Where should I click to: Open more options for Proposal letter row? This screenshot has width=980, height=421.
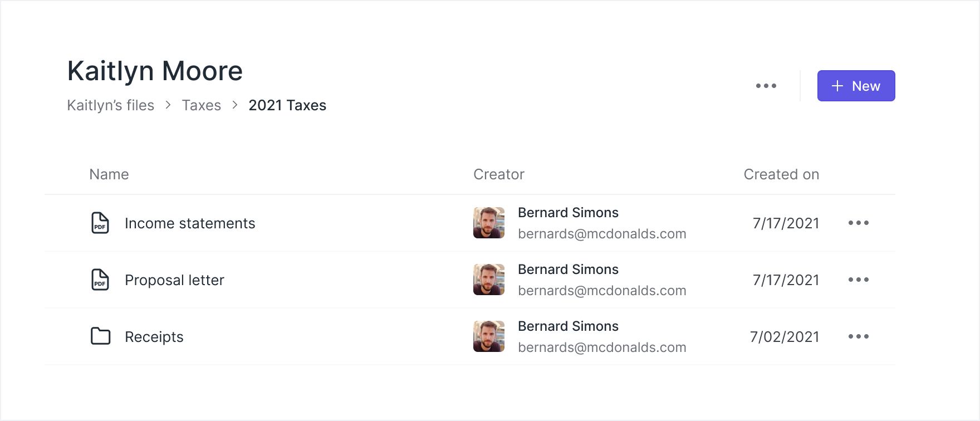(858, 280)
